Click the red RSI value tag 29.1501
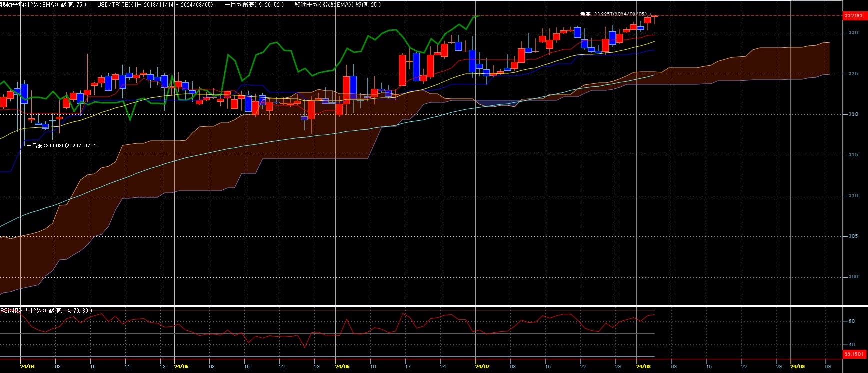The image size is (868, 373). (854, 354)
